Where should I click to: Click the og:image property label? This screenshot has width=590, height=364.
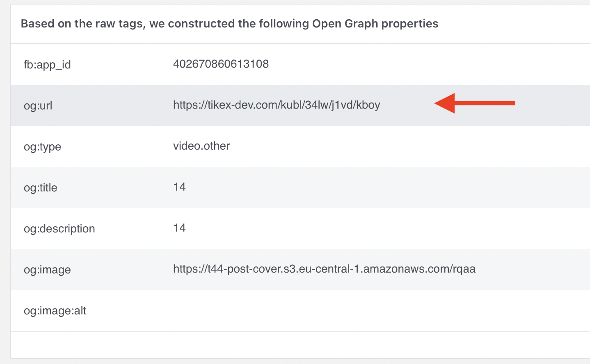tap(47, 270)
